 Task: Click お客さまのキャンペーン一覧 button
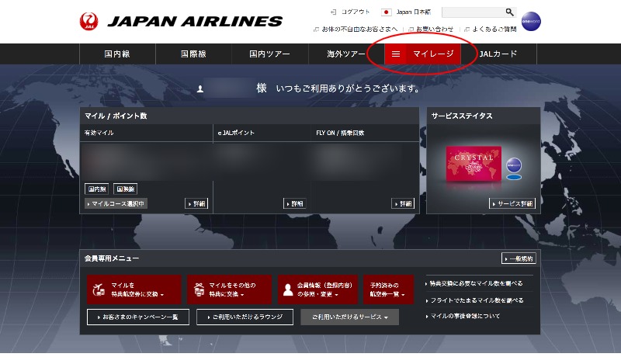pyautogui.click(x=138, y=317)
